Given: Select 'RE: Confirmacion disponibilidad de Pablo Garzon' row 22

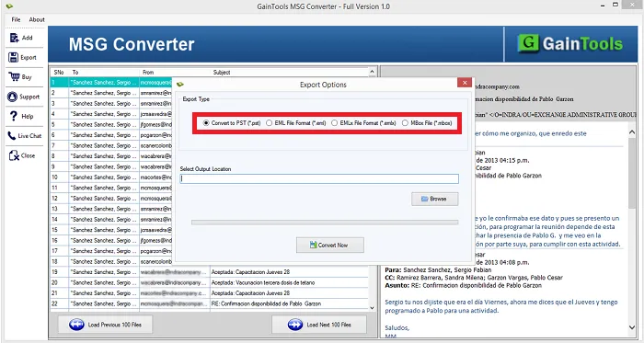Looking at the screenshot, I should click(x=210, y=304).
